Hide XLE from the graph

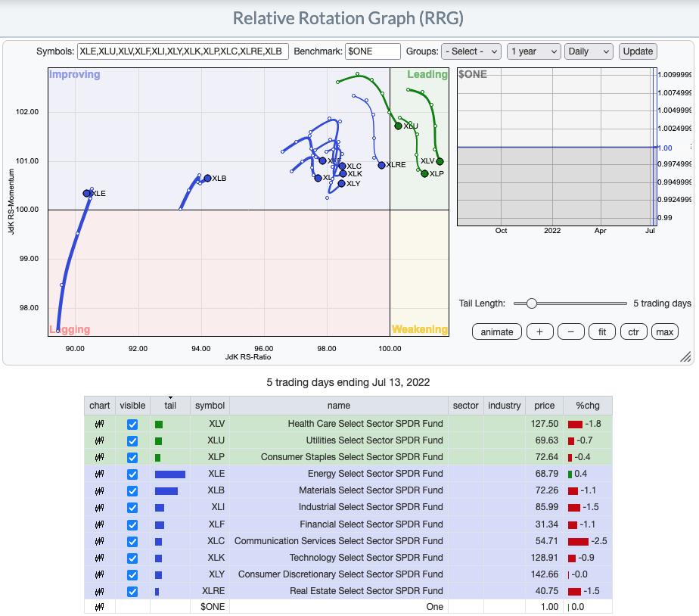(132, 474)
